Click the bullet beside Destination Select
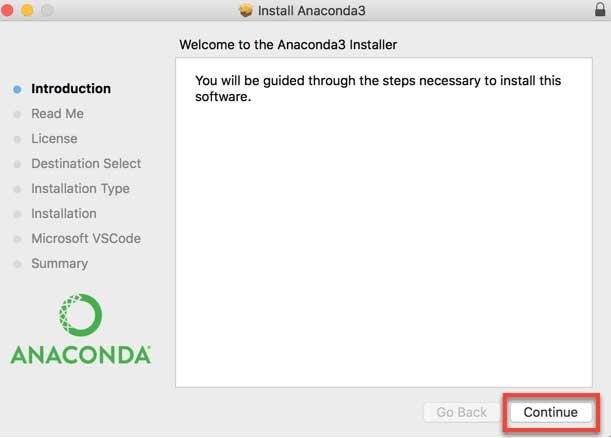The width and height of the screenshot is (611, 438). point(17,164)
